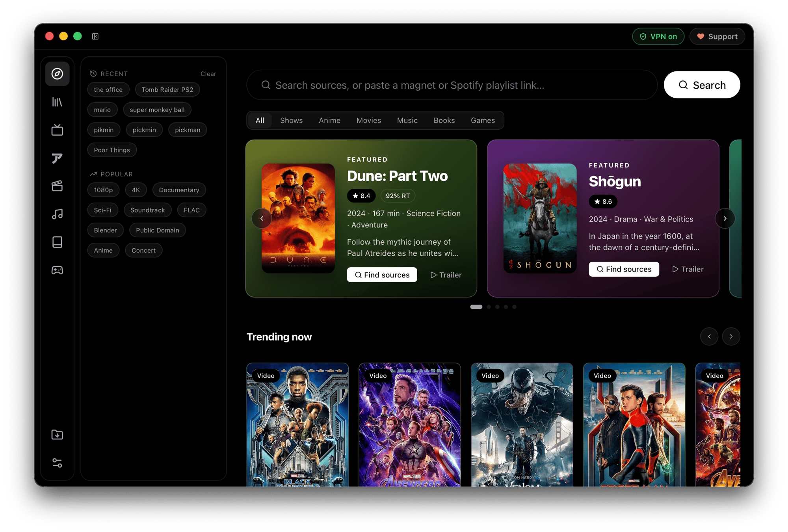This screenshot has width=788, height=532.
Task: Click the 'pickman' recent chip
Action: point(188,130)
